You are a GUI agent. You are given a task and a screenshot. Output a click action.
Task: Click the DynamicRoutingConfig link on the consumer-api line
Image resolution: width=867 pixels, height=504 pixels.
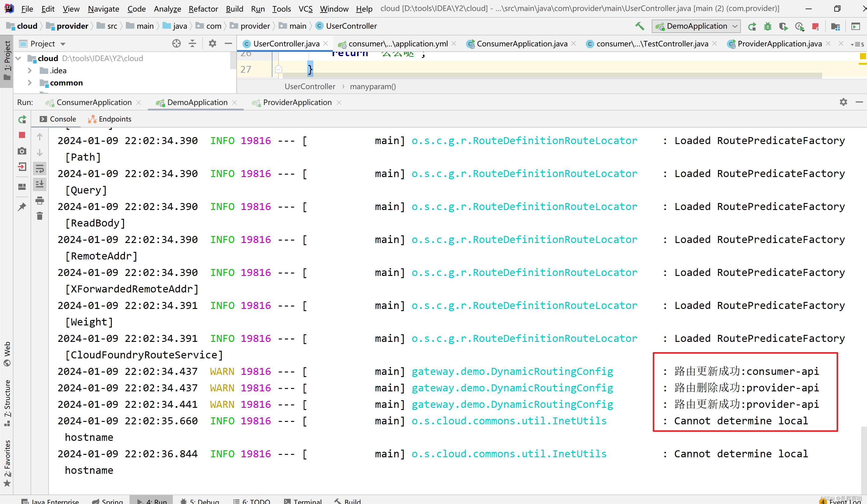(512, 372)
